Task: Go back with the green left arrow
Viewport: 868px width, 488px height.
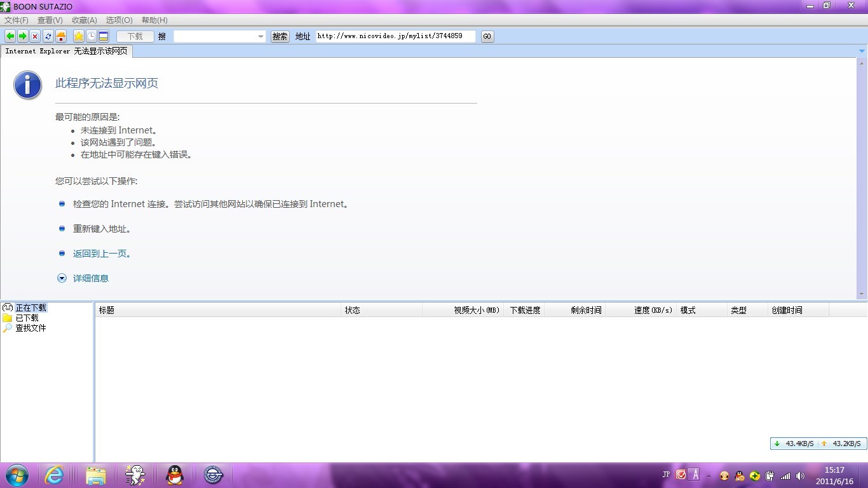Action: click(x=10, y=36)
